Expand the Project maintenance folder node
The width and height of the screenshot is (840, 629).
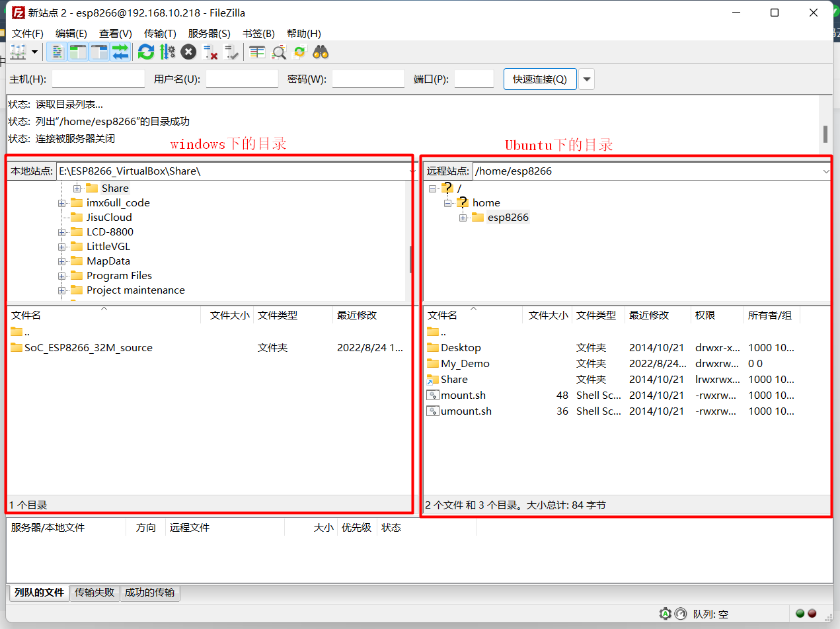61,290
